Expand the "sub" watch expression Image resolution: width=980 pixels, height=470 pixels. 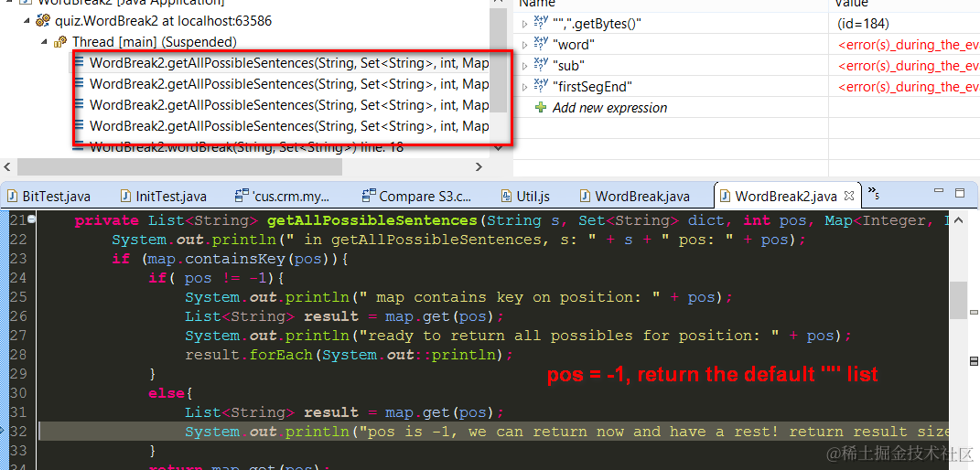click(x=525, y=66)
